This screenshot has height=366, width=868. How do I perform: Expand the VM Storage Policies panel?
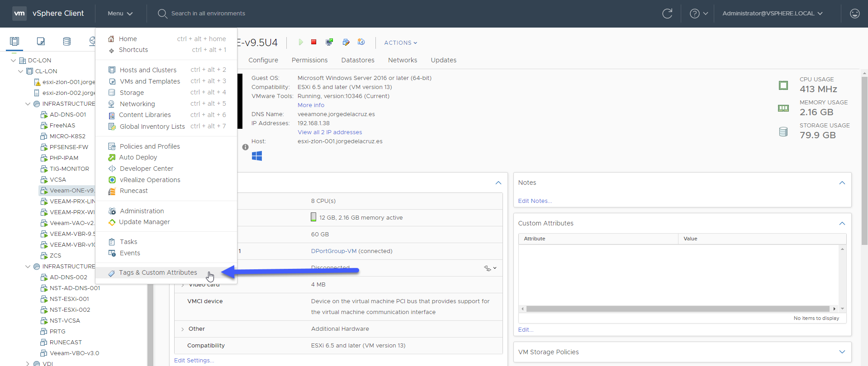pyautogui.click(x=842, y=352)
